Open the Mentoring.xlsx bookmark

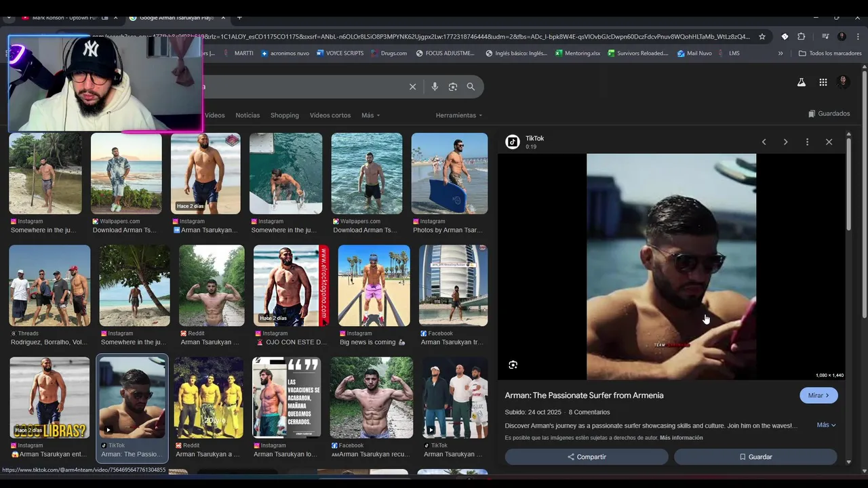pyautogui.click(x=578, y=53)
